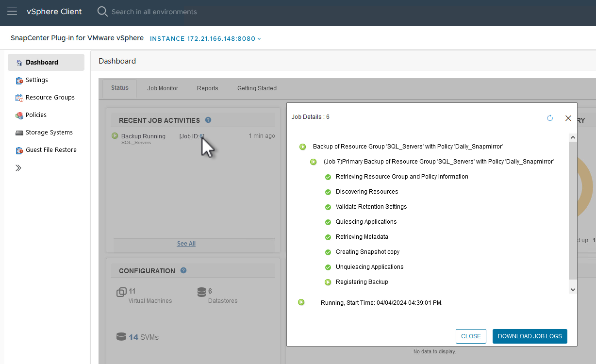Click the Job Details dialog scrollbar

pyautogui.click(x=573, y=214)
